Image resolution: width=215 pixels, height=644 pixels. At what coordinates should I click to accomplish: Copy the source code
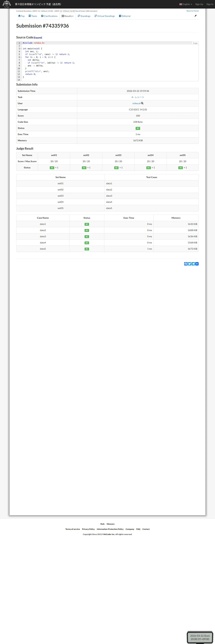(195, 43)
